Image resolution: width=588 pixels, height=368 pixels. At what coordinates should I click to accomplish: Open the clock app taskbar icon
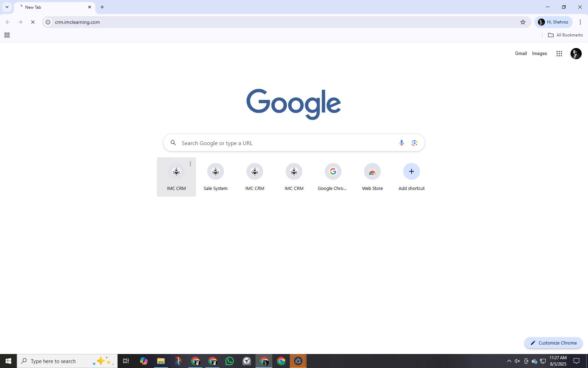(247, 361)
